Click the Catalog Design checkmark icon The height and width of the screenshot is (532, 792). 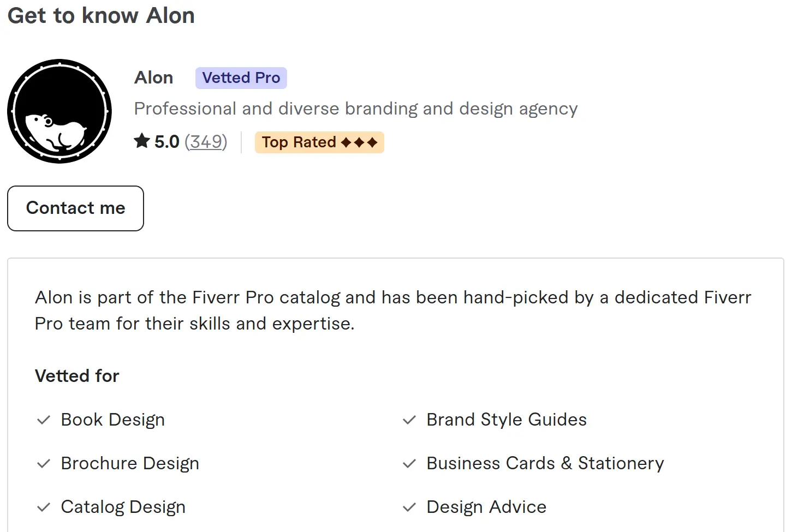(x=44, y=507)
